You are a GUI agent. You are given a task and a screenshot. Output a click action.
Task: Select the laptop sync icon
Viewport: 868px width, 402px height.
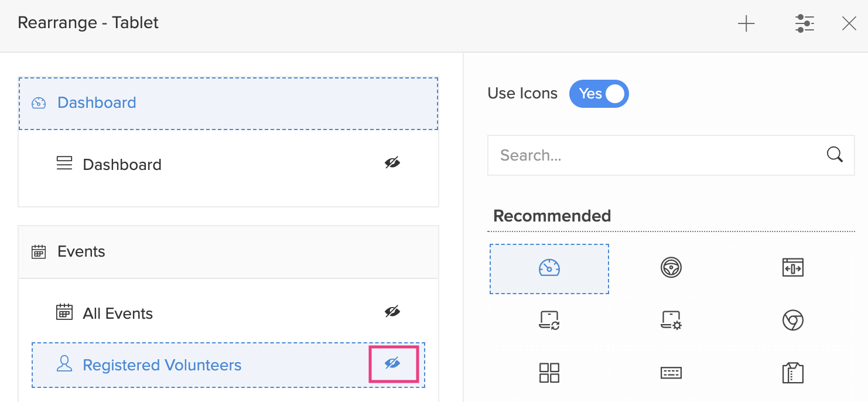[x=549, y=320]
